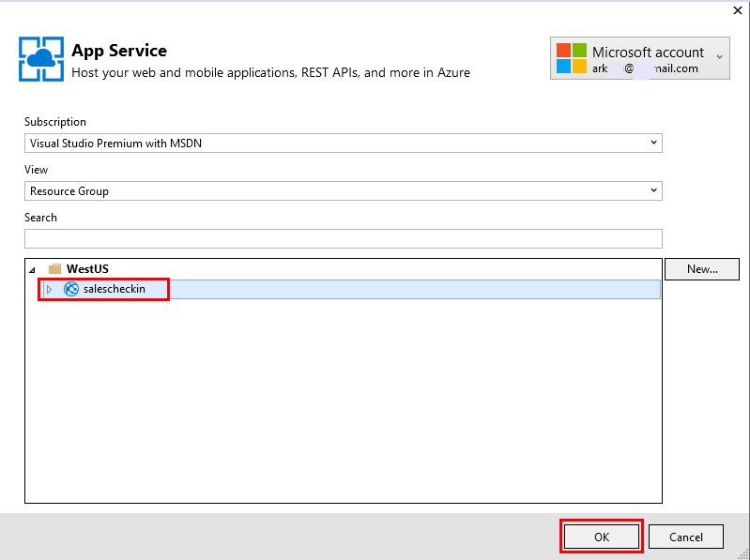Click the 'Host your web and mobile applications' description

tap(270, 72)
